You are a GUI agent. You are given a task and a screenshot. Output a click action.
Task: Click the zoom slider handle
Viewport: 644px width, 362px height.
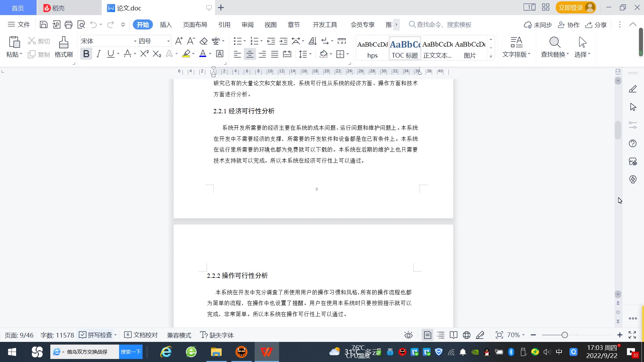(x=565, y=335)
